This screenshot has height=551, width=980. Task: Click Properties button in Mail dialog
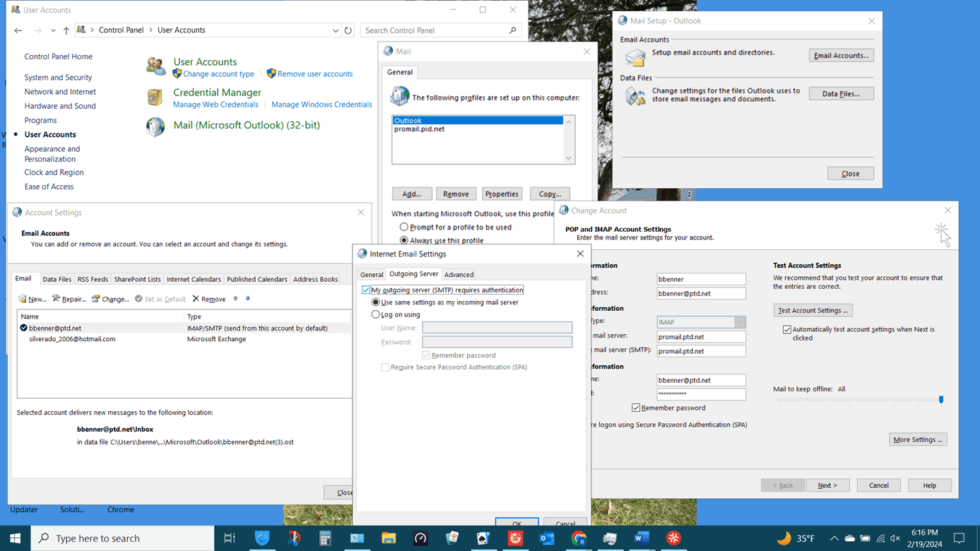click(502, 194)
